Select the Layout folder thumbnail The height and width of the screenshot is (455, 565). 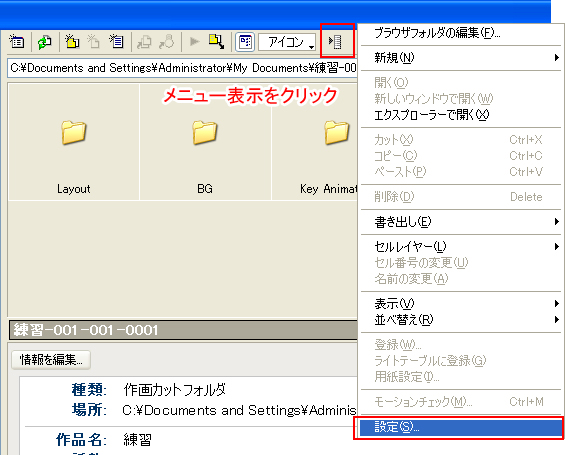point(74,142)
